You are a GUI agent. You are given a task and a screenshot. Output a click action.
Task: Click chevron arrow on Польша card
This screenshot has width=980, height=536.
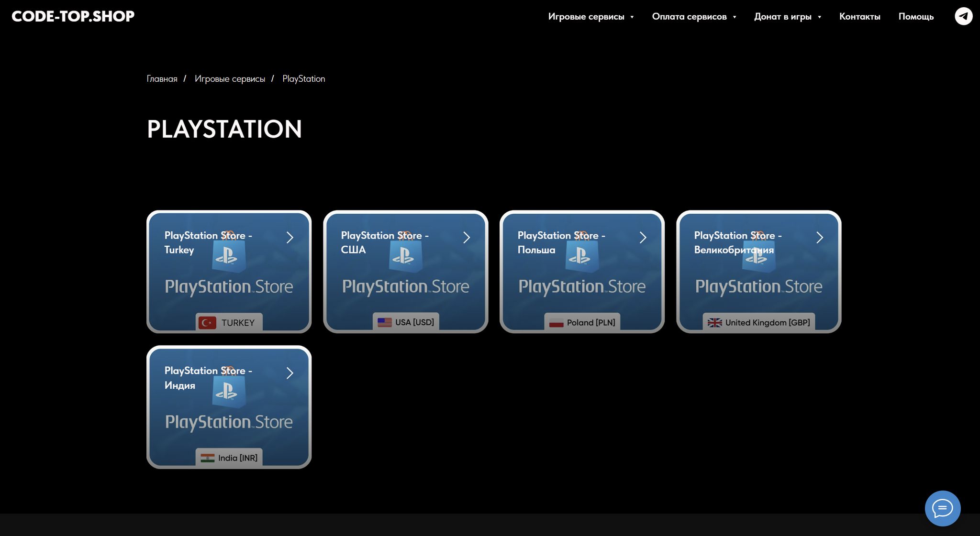pos(643,238)
